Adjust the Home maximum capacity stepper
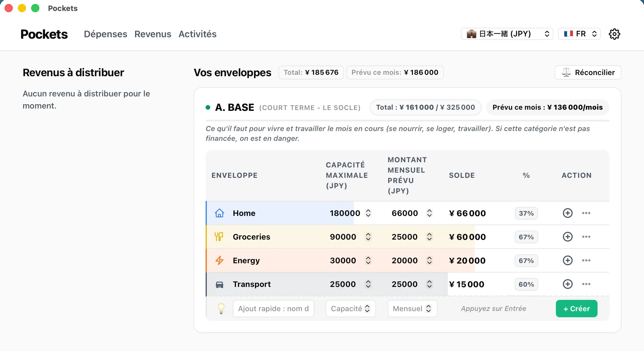The width and height of the screenshot is (644, 351). tap(368, 213)
